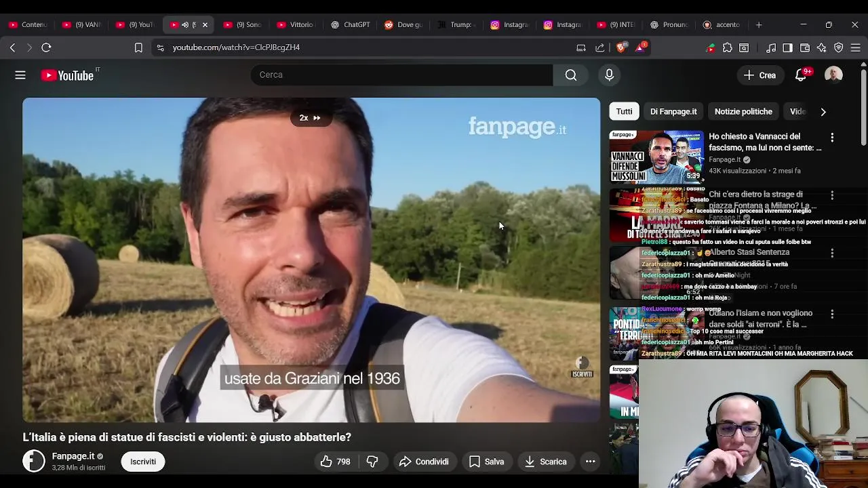The image size is (868, 488).
Task: Dislike the video
Action: [x=372, y=462]
